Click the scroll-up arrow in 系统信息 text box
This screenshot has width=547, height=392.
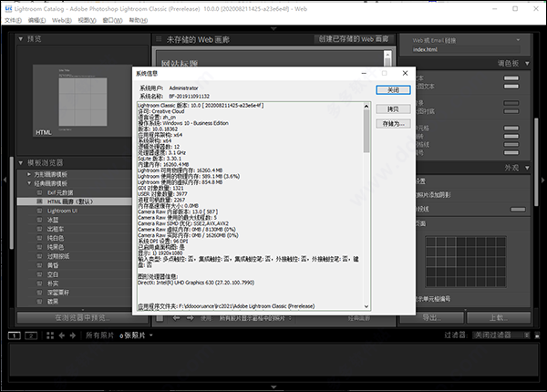pyautogui.click(x=366, y=106)
